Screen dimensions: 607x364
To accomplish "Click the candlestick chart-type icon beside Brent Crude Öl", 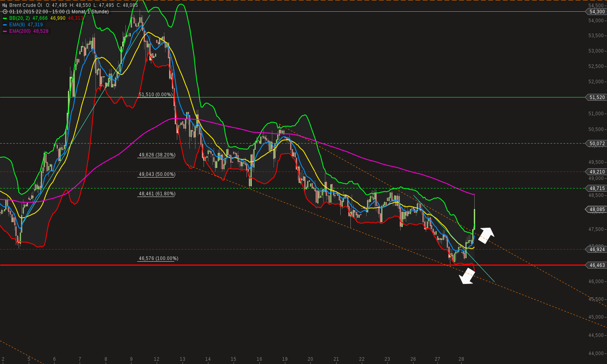I will (x=5, y=5).
